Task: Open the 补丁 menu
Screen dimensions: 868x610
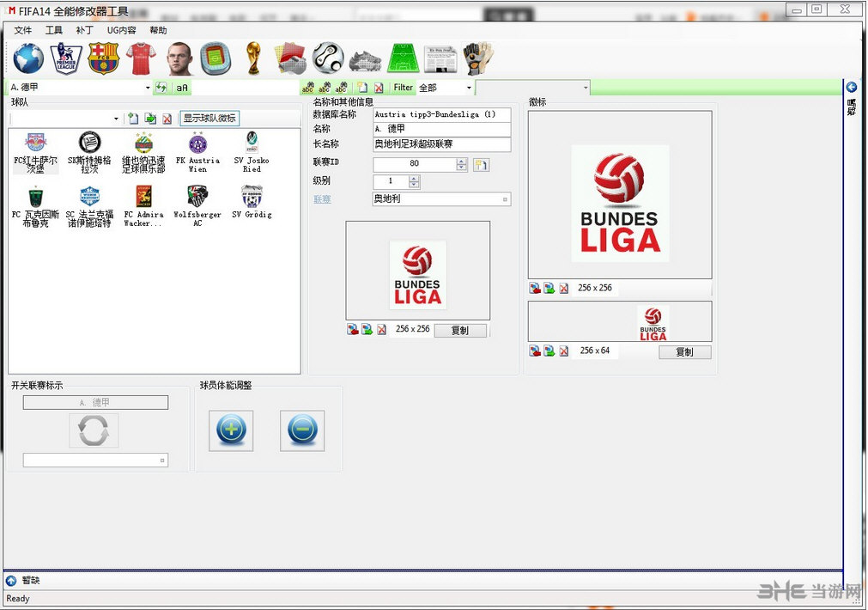Action: (84, 30)
